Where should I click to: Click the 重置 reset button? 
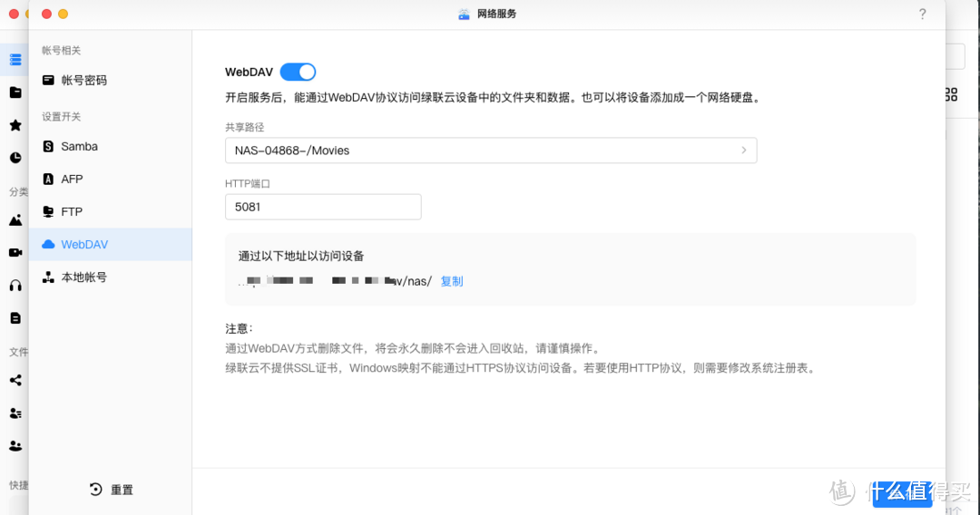(112, 490)
